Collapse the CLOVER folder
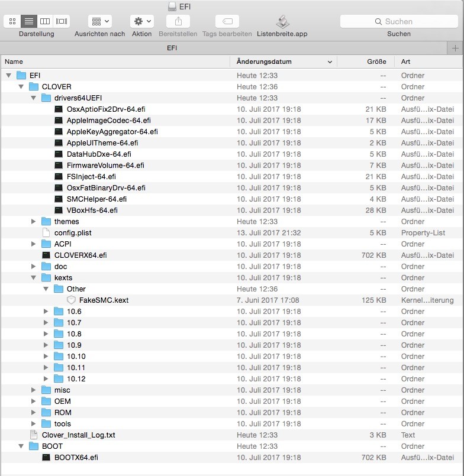Image resolution: width=464 pixels, height=476 pixels. point(21,86)
